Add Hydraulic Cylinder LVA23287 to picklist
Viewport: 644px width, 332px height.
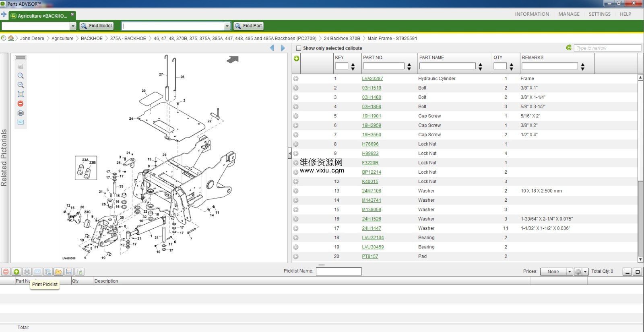point(296,79)
